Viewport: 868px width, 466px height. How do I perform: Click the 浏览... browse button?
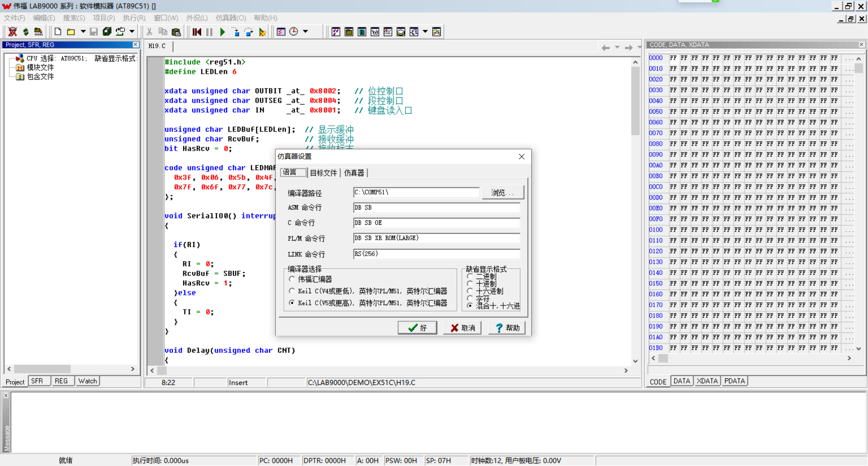point(503,193)
